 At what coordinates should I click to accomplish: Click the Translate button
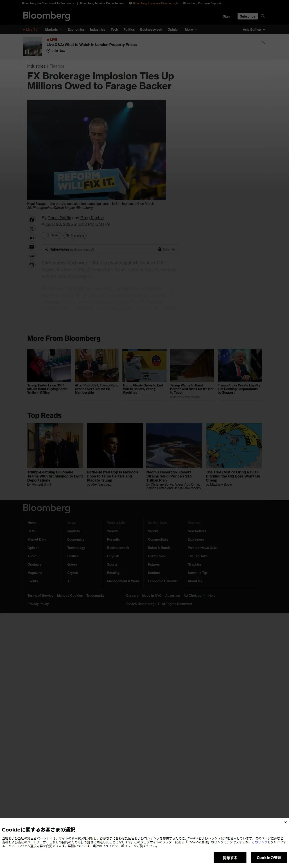pyautogui.click(x=75, y=235)
